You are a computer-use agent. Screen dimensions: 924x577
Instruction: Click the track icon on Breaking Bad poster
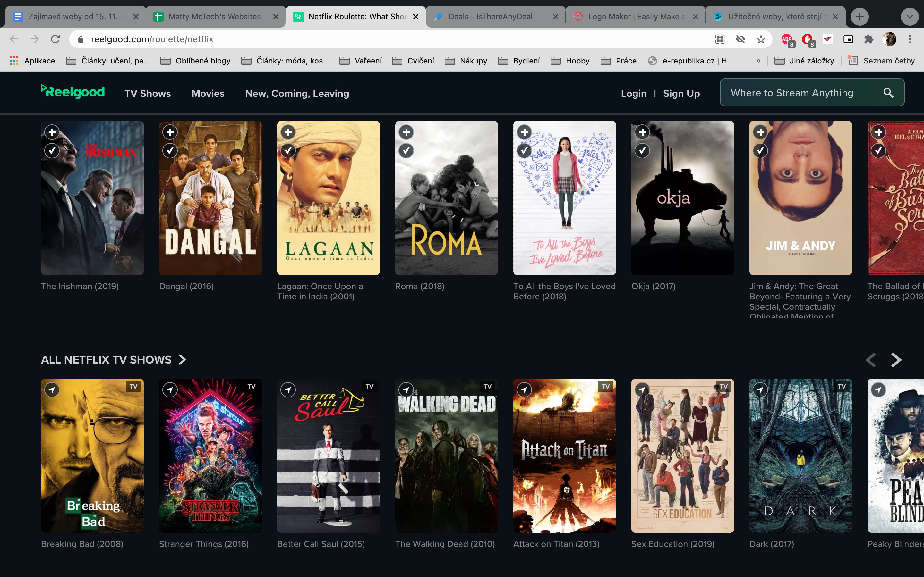[x=52, y=389]
